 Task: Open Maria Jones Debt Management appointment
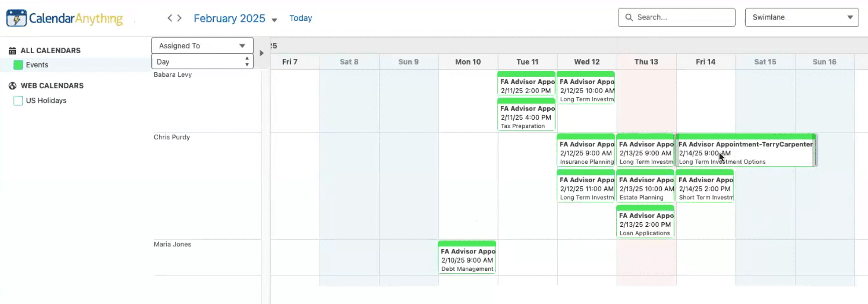pyautogui.click(x=467, y=257)
